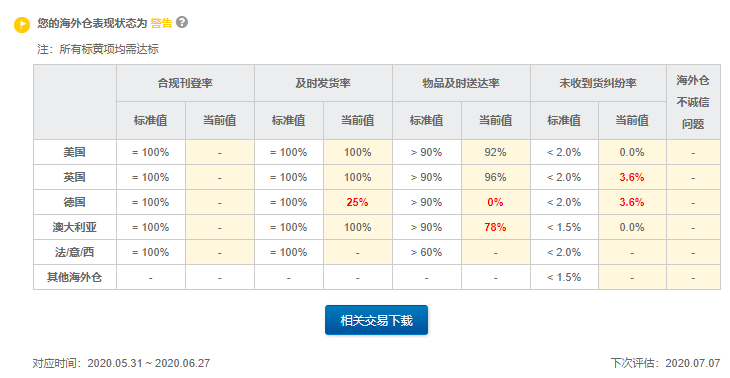Click US 92% delivery rate cell

[x=495, y=152]
